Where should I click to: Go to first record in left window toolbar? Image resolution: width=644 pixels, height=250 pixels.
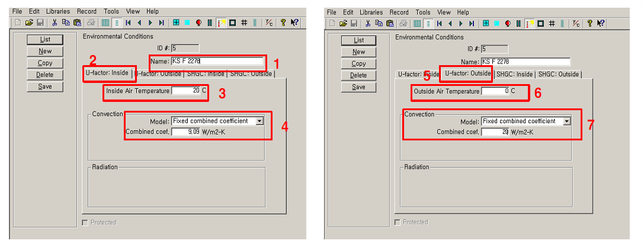[x=129, y=23]
